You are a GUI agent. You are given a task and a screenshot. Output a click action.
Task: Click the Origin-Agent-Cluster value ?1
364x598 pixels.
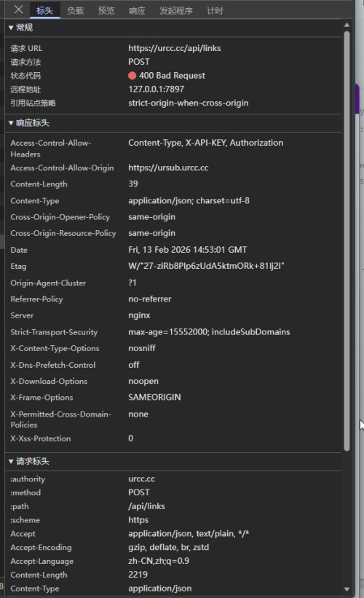pyautogui.click(x=132, y=283)
